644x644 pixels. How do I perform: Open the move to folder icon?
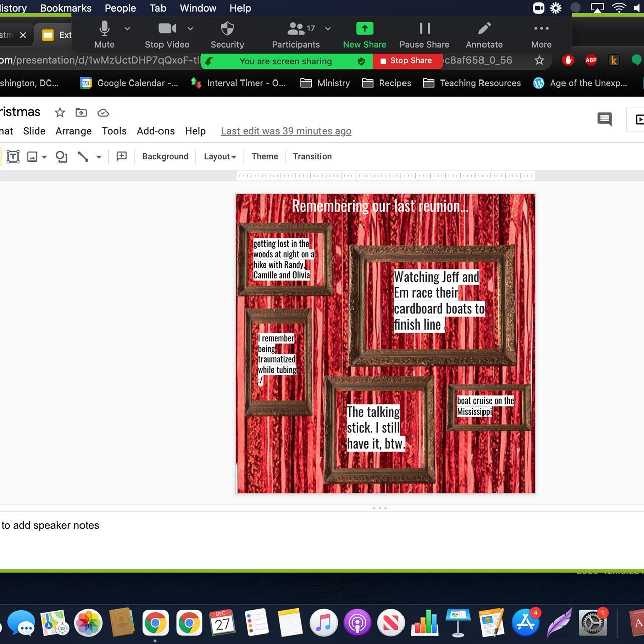[x=81, y=112]
